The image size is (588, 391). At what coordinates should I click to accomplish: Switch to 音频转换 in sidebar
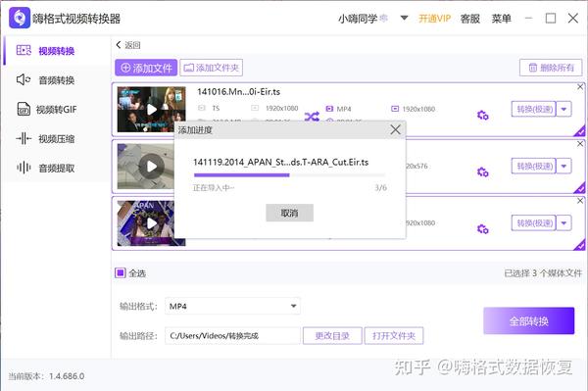point(56,79)
